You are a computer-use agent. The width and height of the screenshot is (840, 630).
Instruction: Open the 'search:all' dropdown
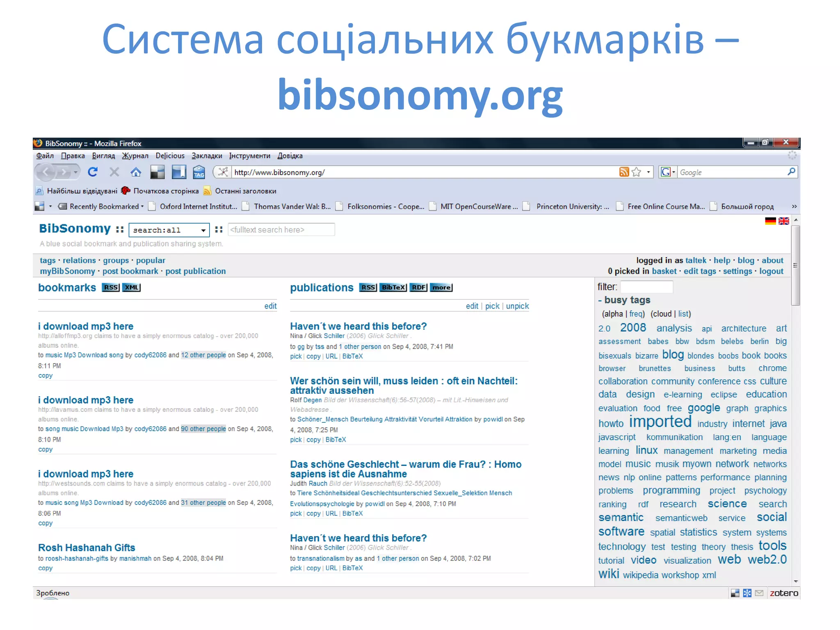tap(169, 230)
